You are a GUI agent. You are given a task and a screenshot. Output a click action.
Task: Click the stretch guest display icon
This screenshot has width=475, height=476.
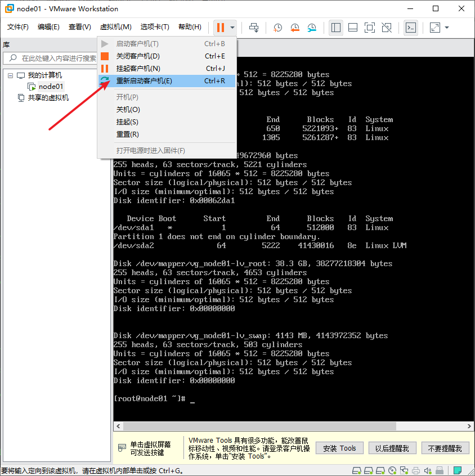[x=435, y=28]
